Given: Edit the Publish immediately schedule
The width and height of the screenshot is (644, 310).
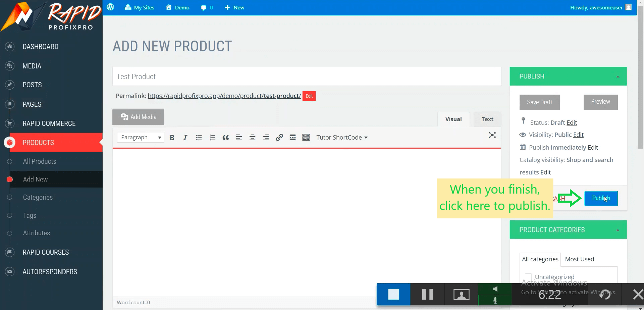Looking at the screenshot, I should tap(593, 147).
